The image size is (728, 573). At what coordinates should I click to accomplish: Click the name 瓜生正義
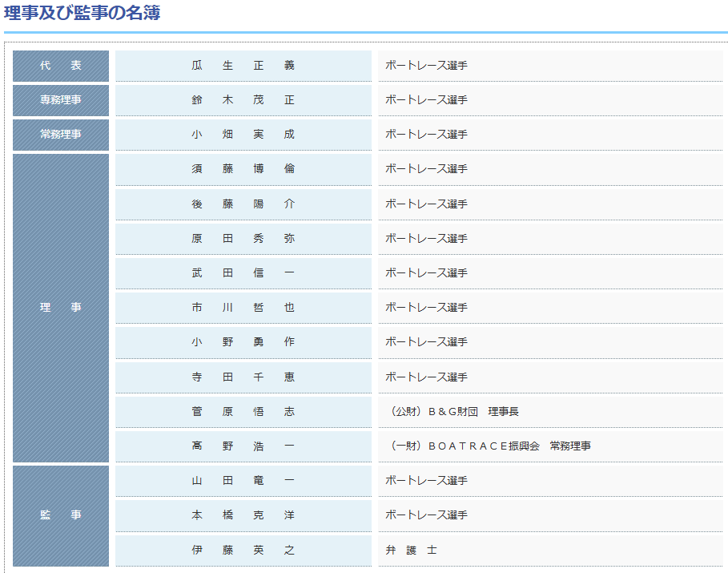click(x=243, y=66)
